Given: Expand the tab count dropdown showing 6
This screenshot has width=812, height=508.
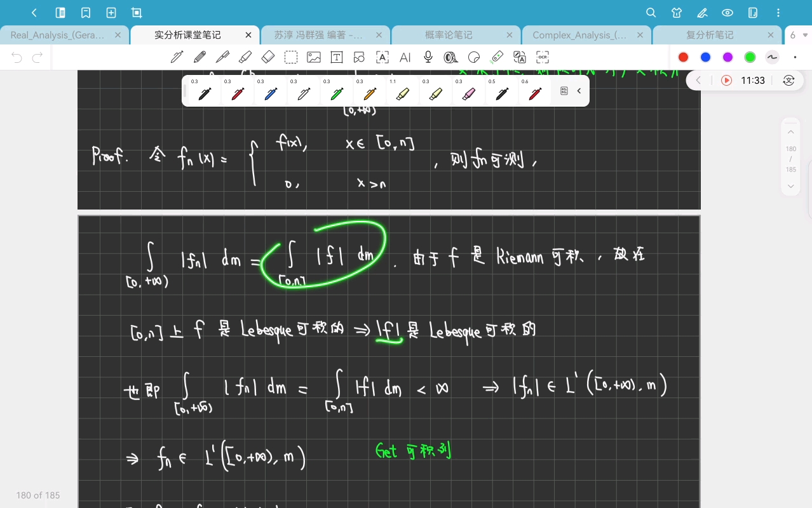Looking at the screenshot, I should point(799,35).
